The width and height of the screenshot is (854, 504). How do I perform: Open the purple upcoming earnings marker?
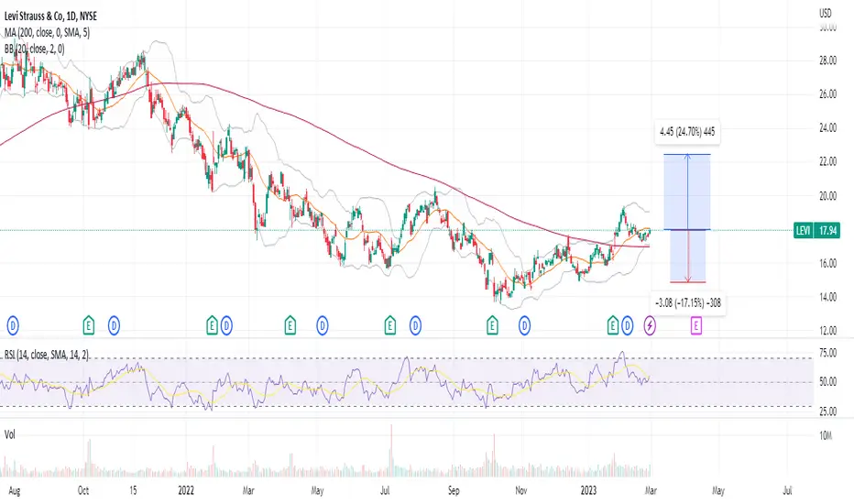click(x=696, y=326)
